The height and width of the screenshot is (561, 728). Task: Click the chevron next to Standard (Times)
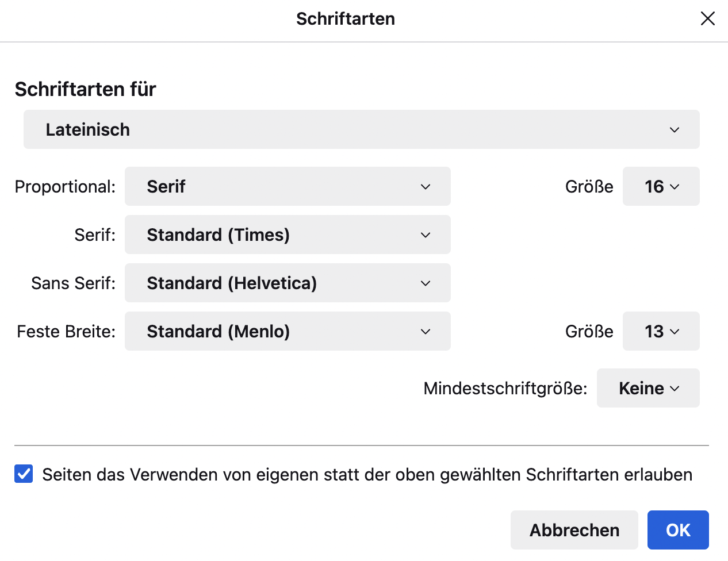(x=426, y=235)
